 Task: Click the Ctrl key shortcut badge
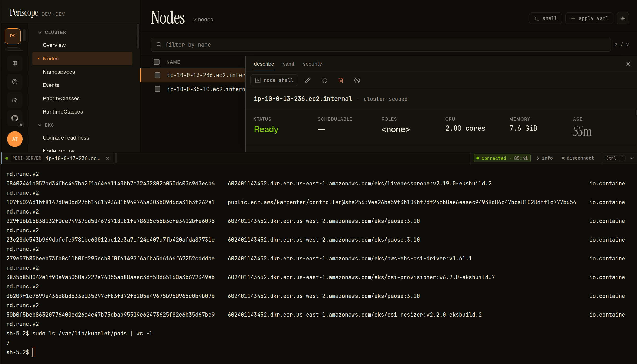(x=611, y=158)
